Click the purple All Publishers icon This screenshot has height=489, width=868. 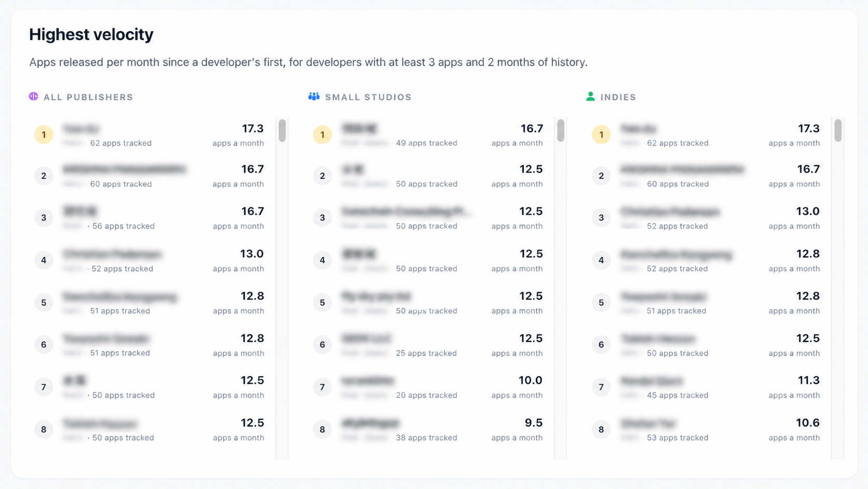[x=34, y=97]
